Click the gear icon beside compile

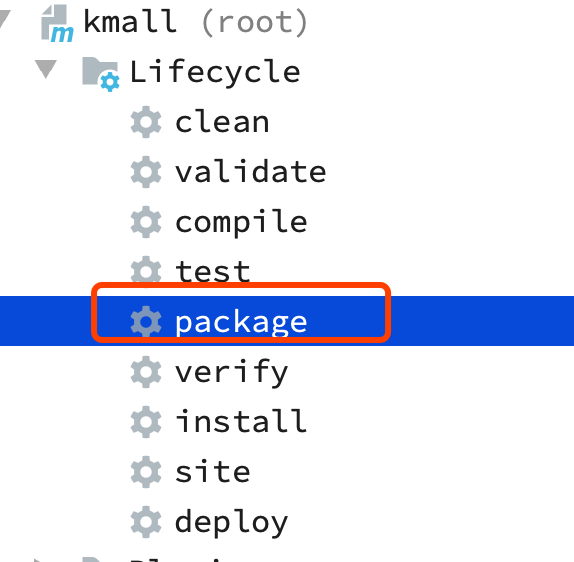click(146, 222)
